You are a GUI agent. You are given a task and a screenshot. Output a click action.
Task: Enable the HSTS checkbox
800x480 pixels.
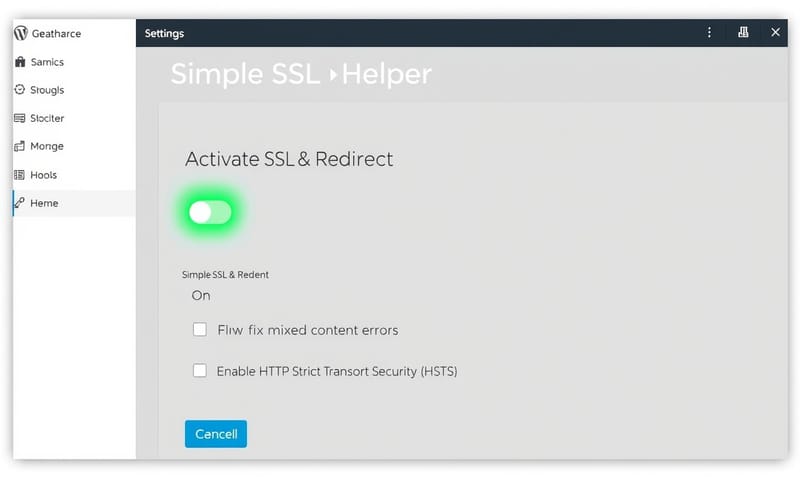coord(199,370)
